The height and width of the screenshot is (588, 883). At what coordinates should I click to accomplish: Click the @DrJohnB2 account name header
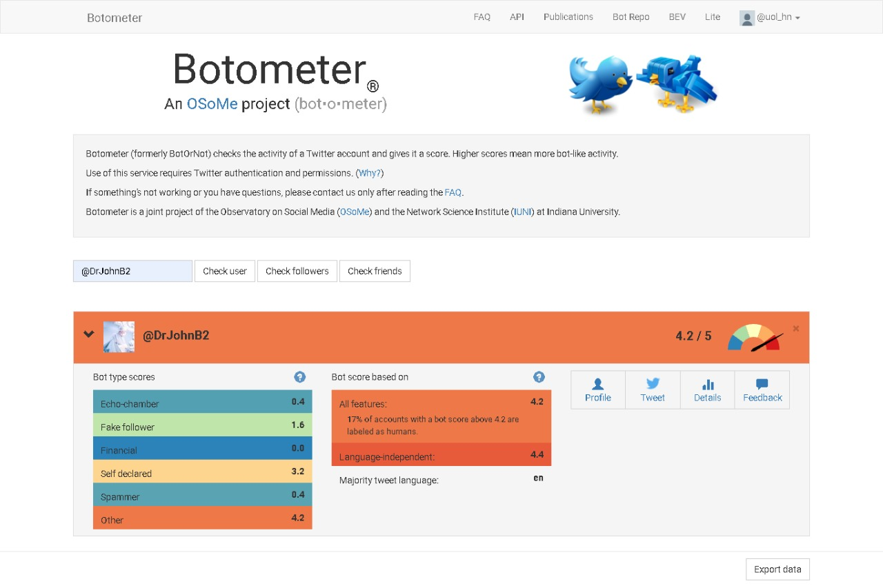coord(176,336)
